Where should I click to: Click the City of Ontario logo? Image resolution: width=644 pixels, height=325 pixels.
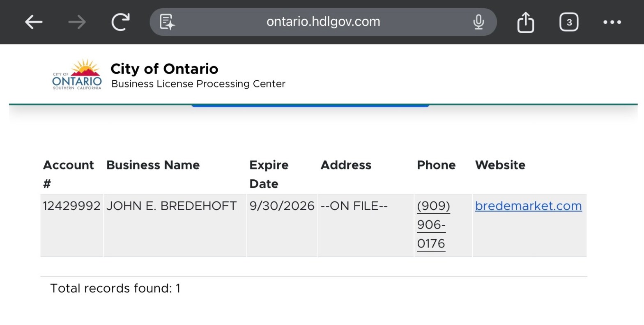pos(77,75)
